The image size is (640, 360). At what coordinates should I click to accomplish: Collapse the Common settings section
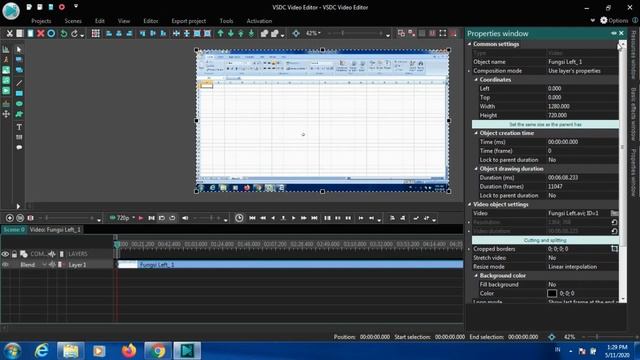[469, 44]
